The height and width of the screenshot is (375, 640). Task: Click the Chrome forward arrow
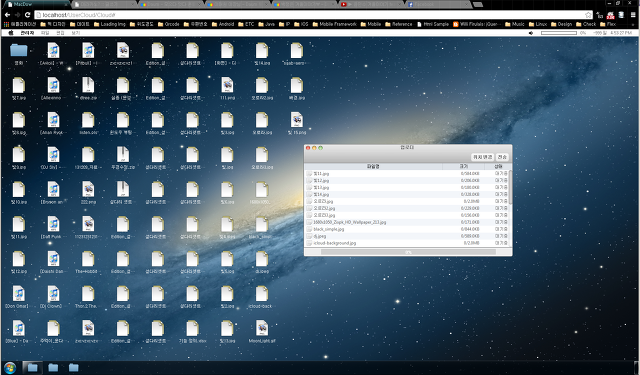click(17, 15)
